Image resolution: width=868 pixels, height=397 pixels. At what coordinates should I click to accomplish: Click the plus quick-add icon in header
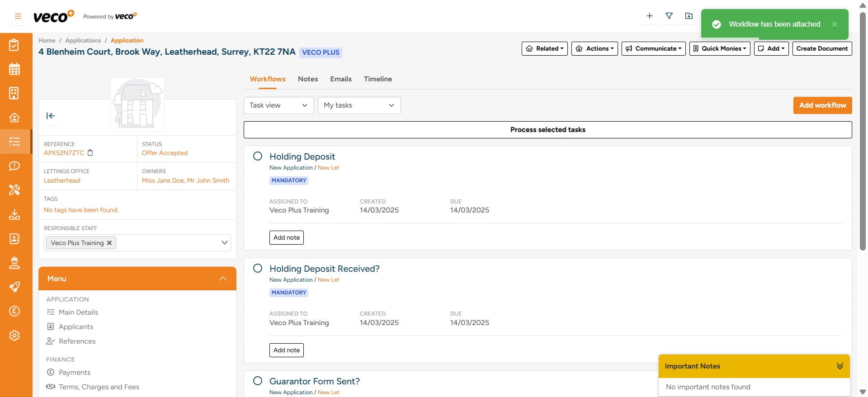coord(650,16)
